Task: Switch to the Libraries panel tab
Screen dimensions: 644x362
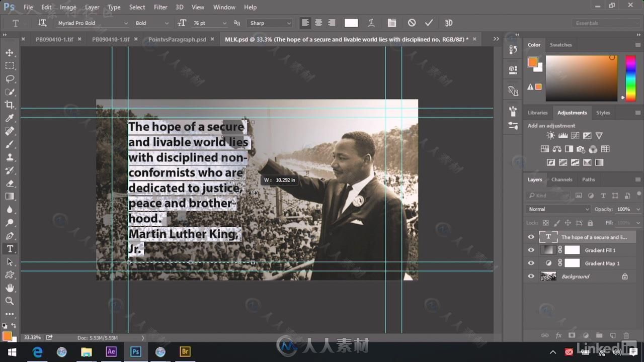Action: click(x=537, y=113)
